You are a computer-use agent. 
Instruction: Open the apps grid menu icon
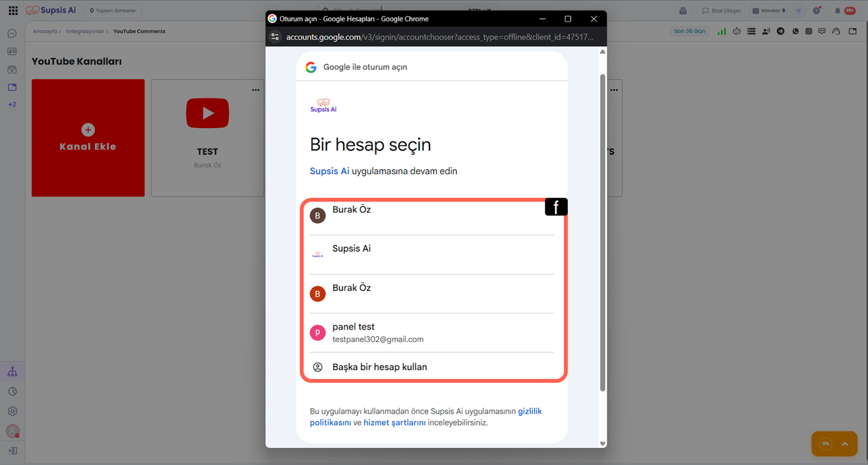pyautogui.click(x=13, y=10)
